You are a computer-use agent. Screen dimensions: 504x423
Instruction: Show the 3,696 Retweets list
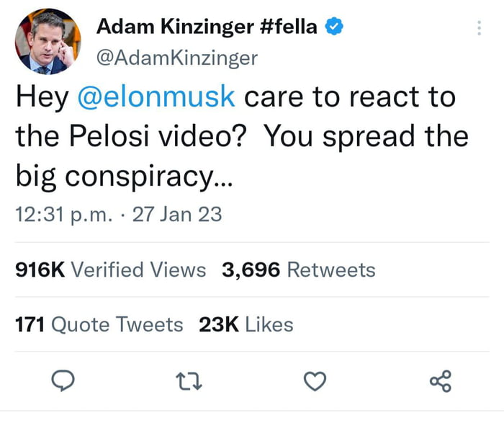coord(299,270)
